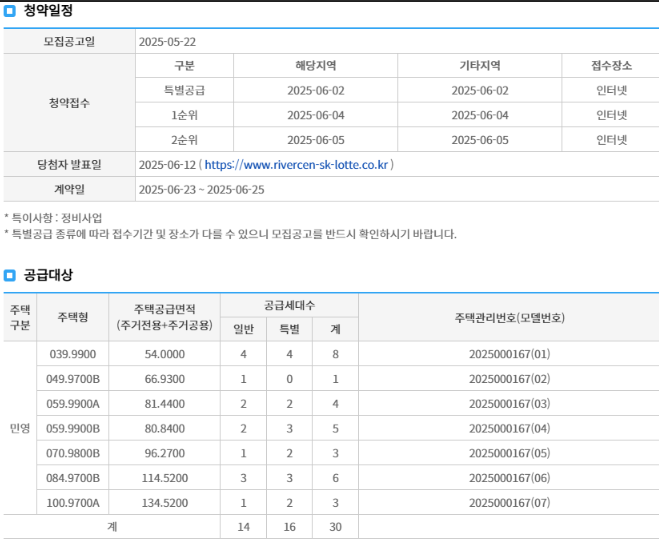659x541 pixels.
Task: Click the '주택공급면적' column header
Action: click(165, 317)
